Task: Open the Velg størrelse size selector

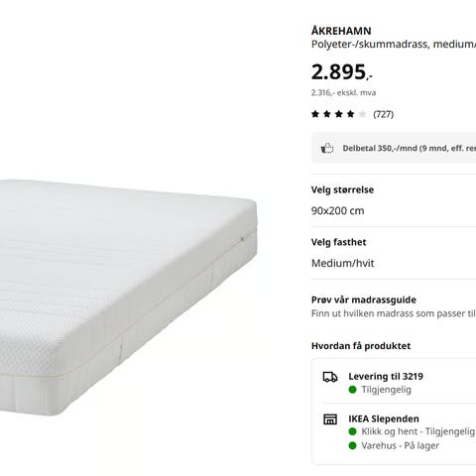Action: (x=394, y=200)
